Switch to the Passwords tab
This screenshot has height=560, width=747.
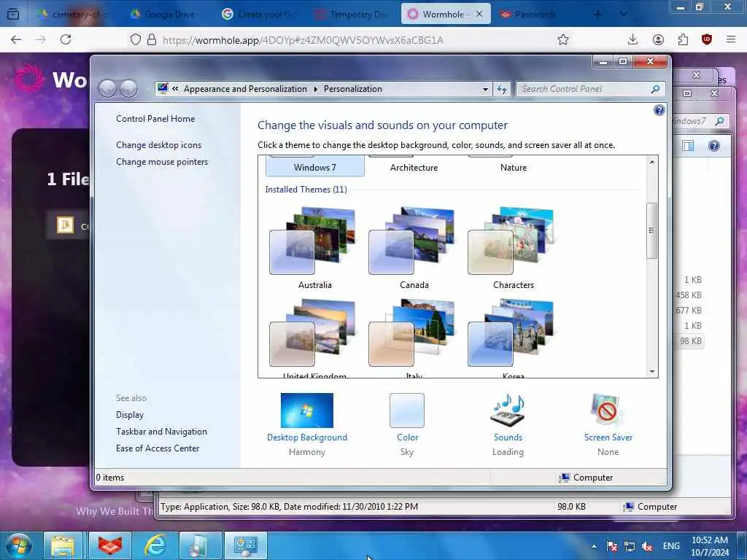[529, 15]
